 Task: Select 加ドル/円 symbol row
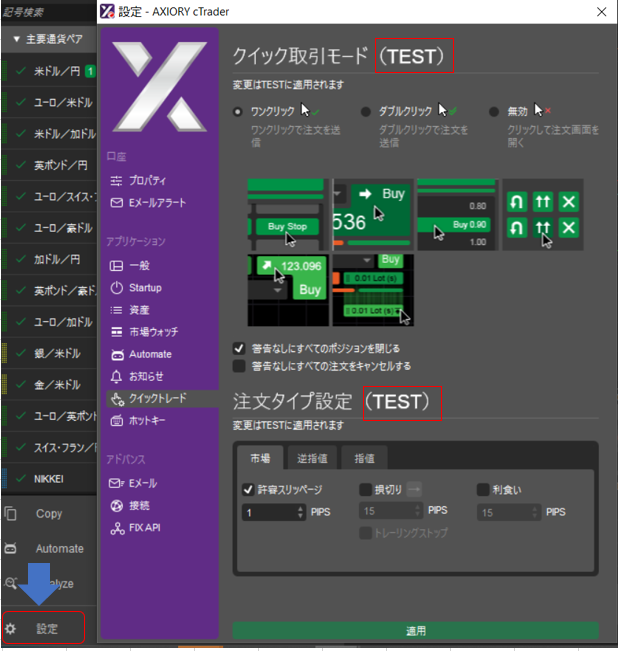[49, 259]
